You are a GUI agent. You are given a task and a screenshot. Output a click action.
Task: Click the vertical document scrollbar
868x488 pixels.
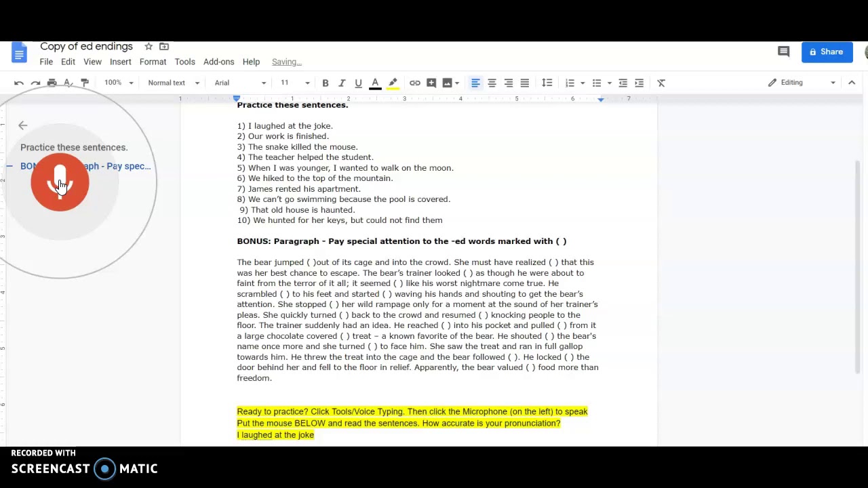(x=859, y=266)
